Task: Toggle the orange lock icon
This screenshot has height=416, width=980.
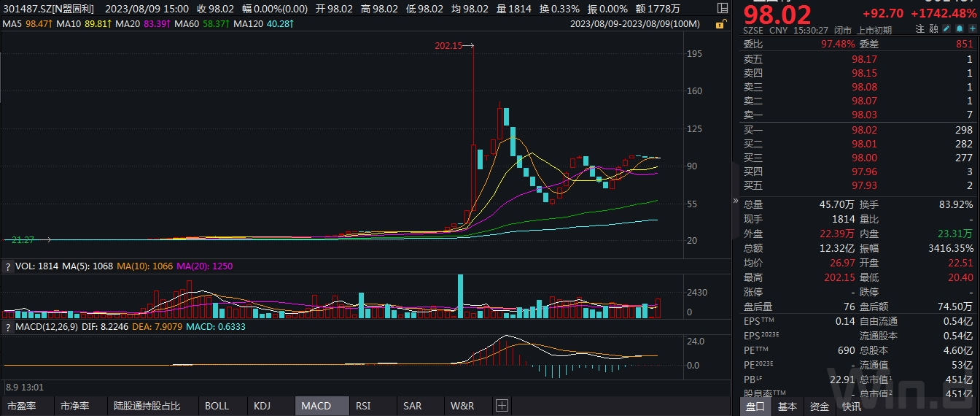Action: click(x=720, y=24)
